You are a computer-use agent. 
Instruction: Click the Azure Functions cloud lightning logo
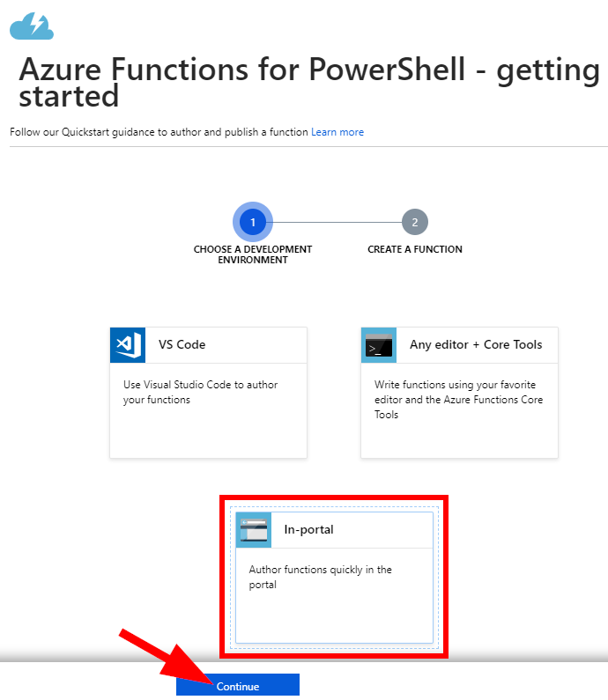click(32, 26)
